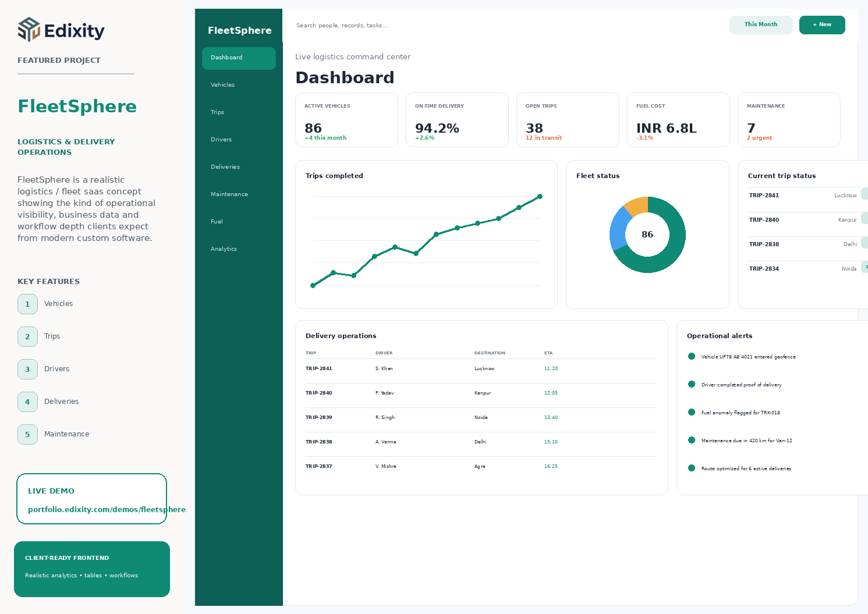Select the Active Vehicles stat card

coord(346,120)
